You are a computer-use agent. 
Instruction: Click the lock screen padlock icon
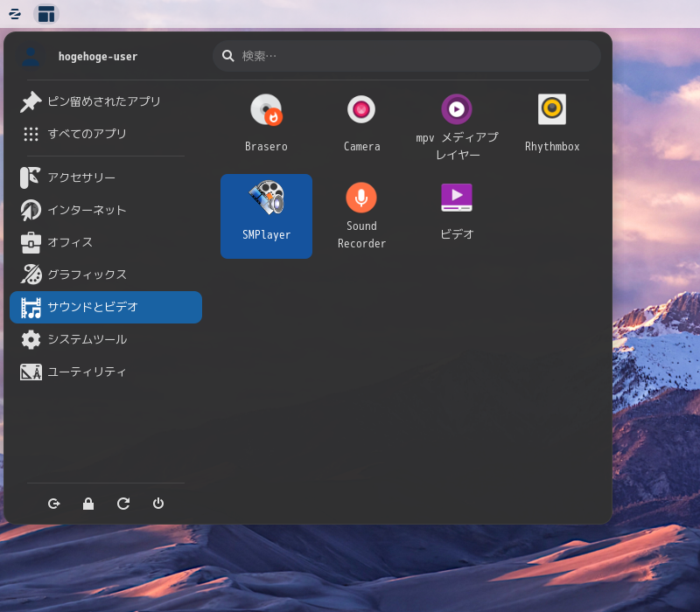88,504
